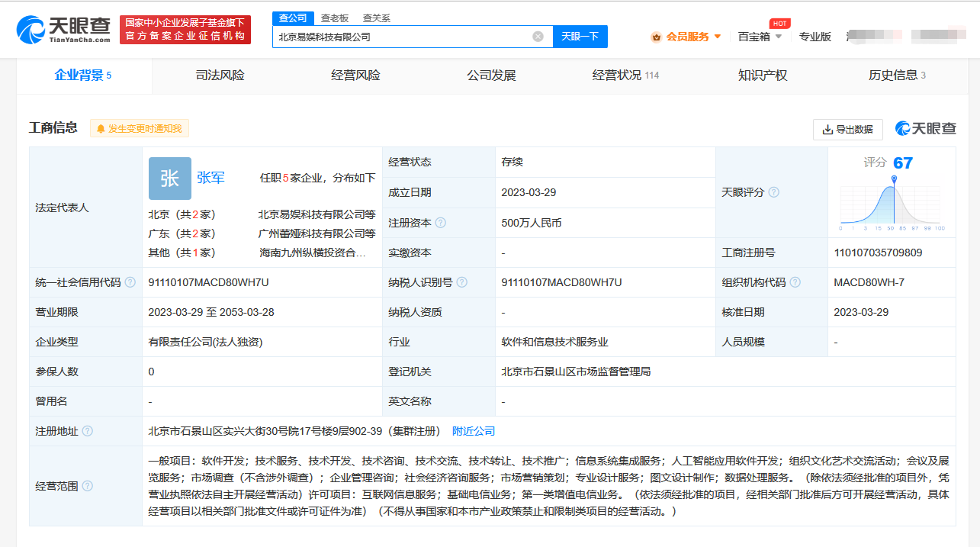
Task: Click the blue 张 avatar tile
Action: (169, 178)
